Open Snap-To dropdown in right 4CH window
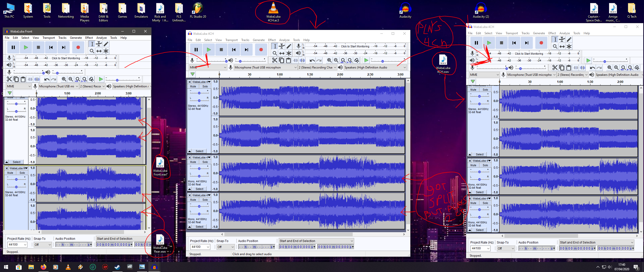Screen dimensions: 644x272 coord(506,248)
